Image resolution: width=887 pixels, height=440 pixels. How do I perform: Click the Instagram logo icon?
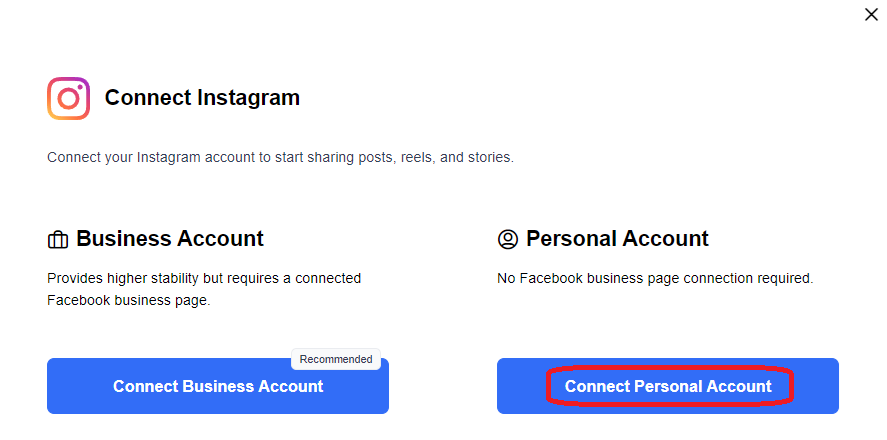pyautogui.click(x=69, y=98)
